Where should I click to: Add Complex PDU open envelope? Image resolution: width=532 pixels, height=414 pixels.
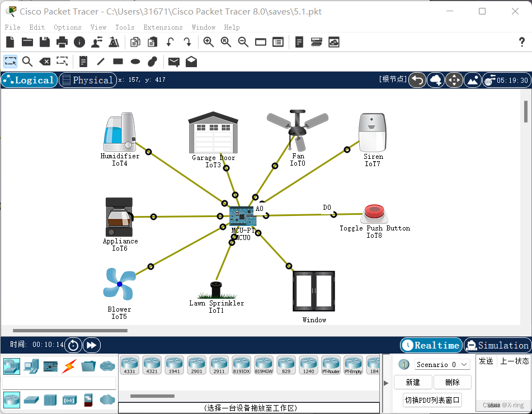tap(191, 62)
